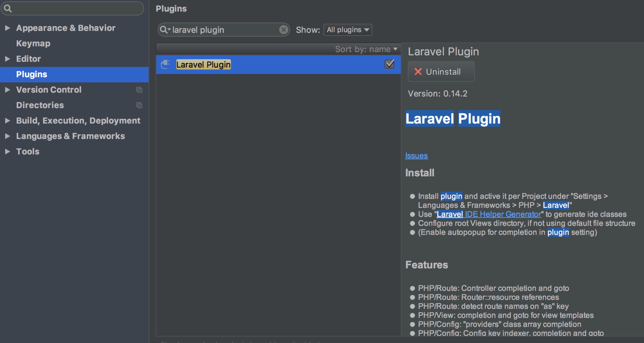Image resolution: width=644 pixels, height=343 pixels.
Task: Click the Editor settings label
Action: (28, 59)
